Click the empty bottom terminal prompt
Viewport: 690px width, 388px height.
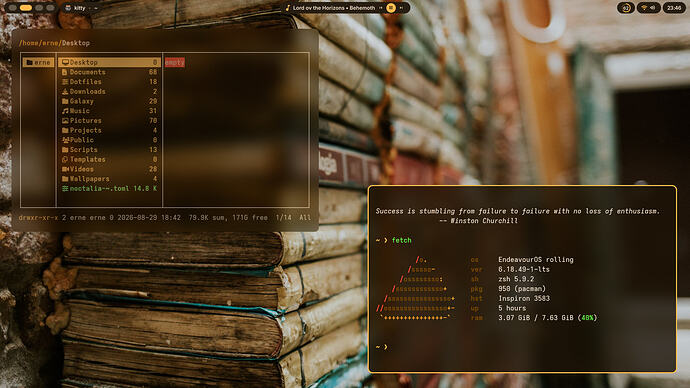point(382,347)
